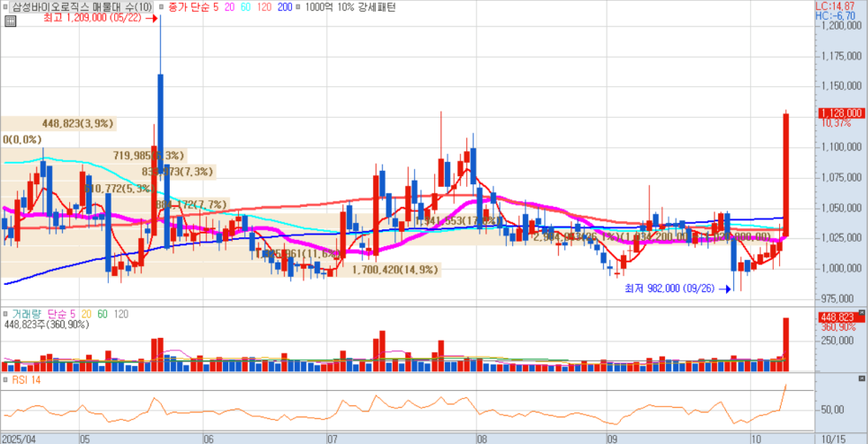Click the small square marker before 종가 단순
The image size is (868, 444).
(160, 8)
